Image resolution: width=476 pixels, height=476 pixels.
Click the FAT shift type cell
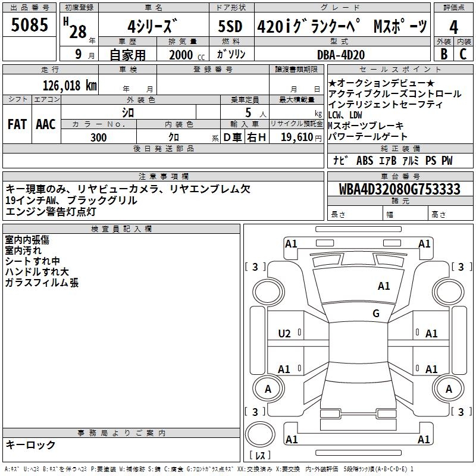(x=17, y=124)
